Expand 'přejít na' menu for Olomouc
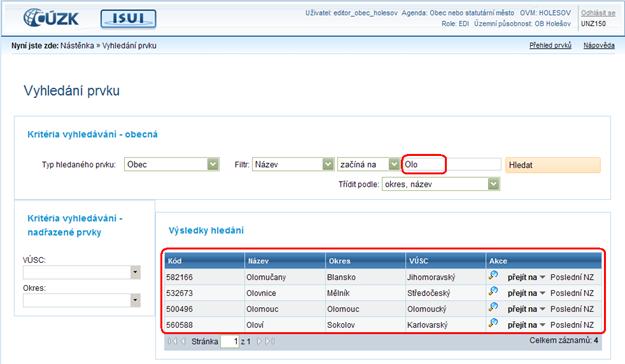625x364 pixels. pos(526,309)
